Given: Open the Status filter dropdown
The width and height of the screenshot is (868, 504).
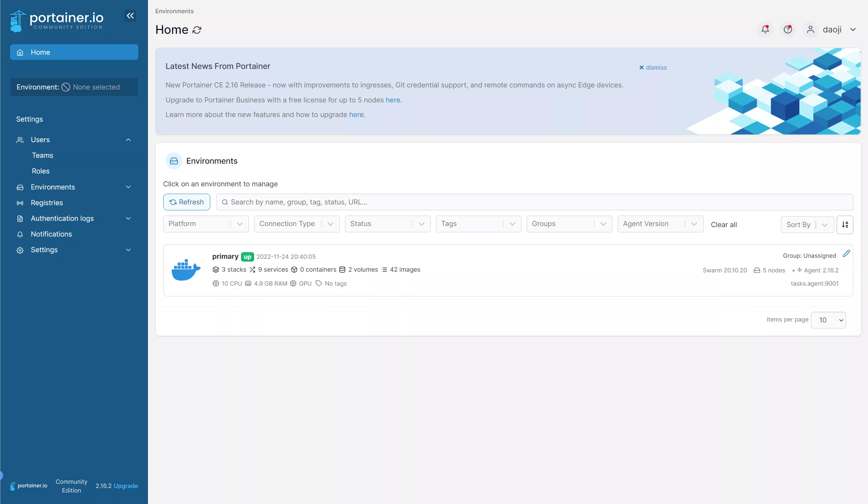Looking at the screenshot, I should [x=388, y=224].
